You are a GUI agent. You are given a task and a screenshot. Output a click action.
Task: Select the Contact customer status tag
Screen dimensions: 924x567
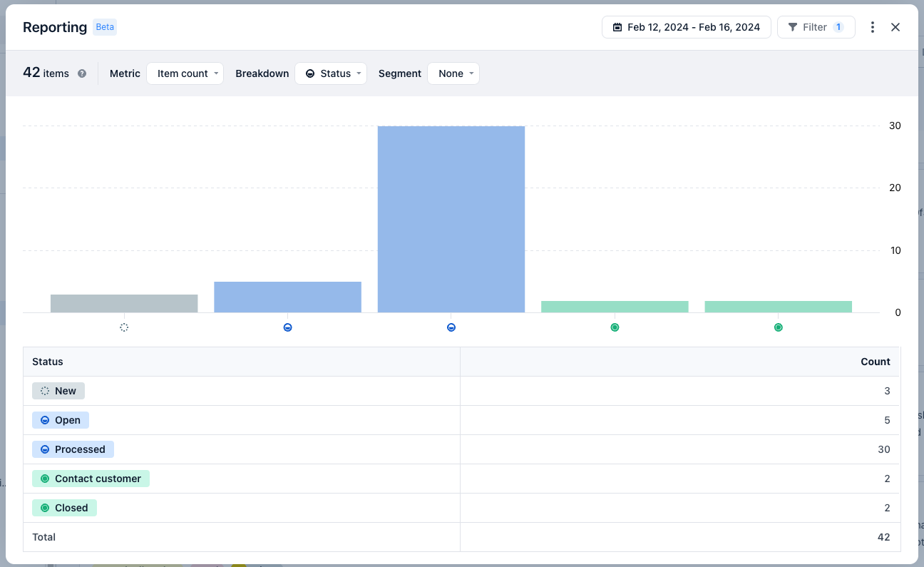(x=91, y=479)
